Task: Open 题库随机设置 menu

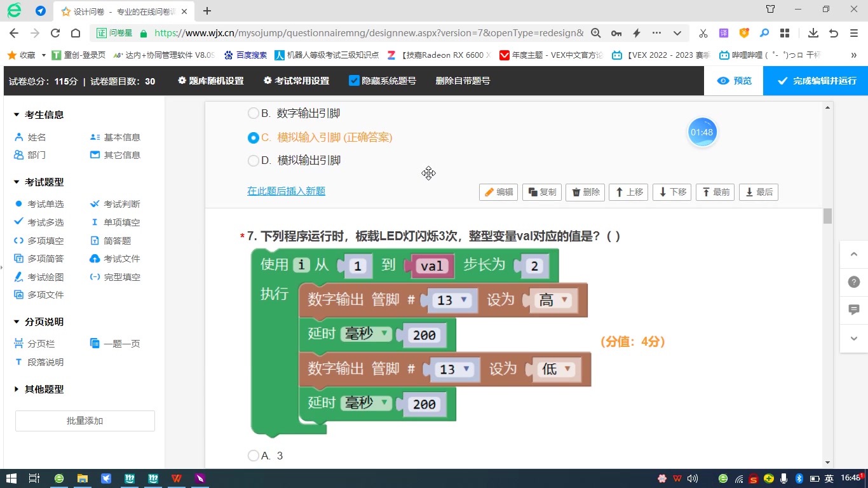Action: coord(211,81)
